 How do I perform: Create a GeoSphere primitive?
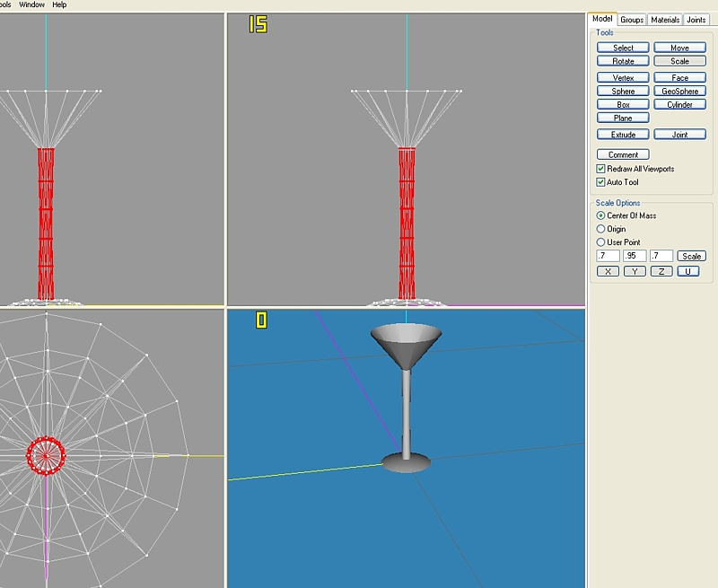coord(679,92)
